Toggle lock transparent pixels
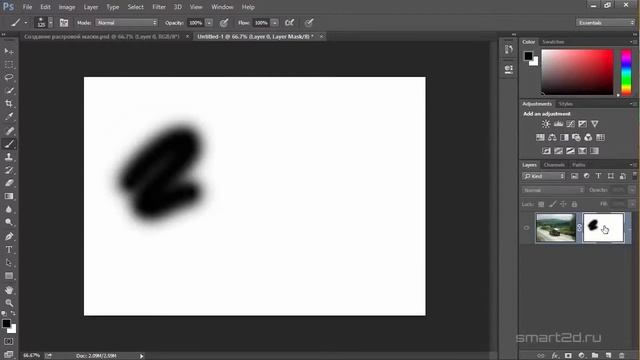Image resolution: width=640 pixels, height=360 pixels. 541,204
